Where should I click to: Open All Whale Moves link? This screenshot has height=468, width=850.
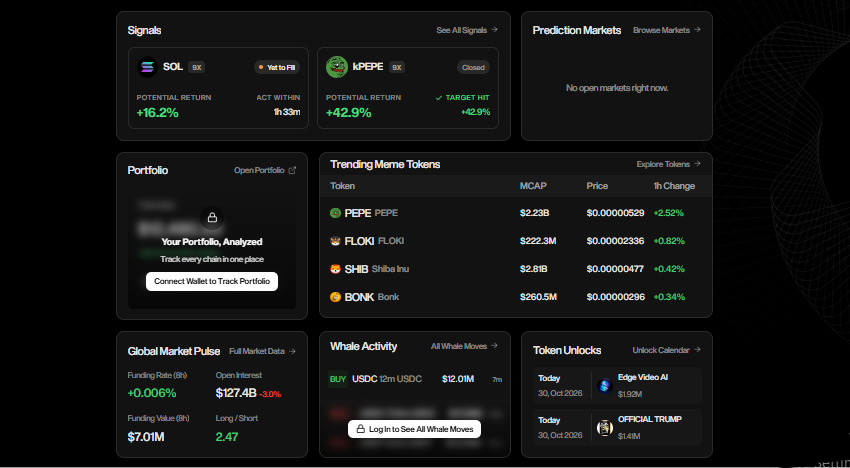point(464,346)
